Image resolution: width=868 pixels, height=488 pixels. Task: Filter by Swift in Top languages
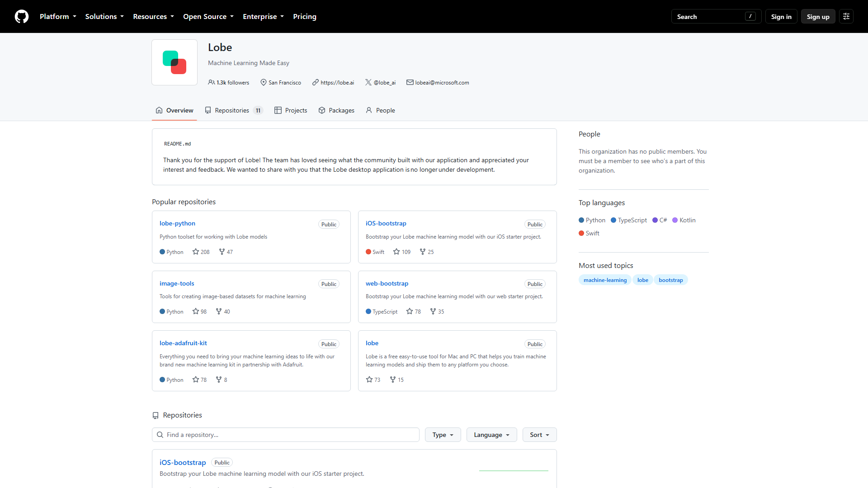click(x=589, y=233)
